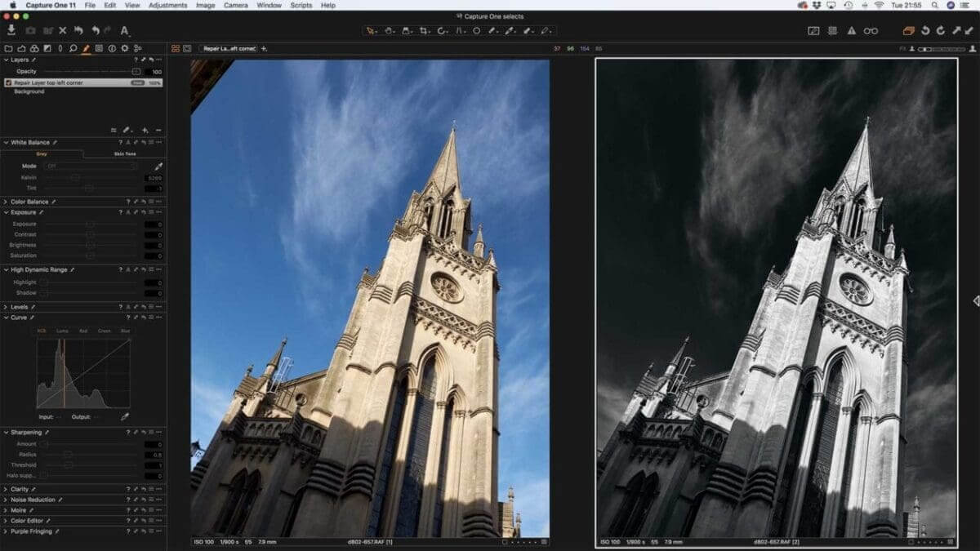Click the Contrast slider track

pyautogui.click(x=90, y=234)
